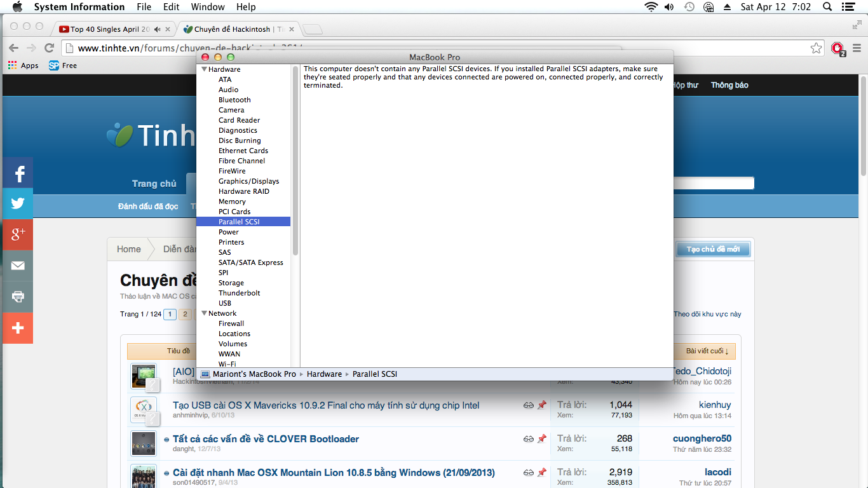
Task: Click the Google Plus share icon
Action: coord(18,234)
